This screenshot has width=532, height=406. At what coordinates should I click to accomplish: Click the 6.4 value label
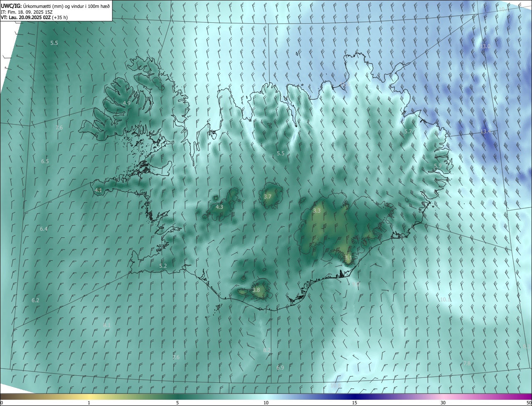[44, 229]
